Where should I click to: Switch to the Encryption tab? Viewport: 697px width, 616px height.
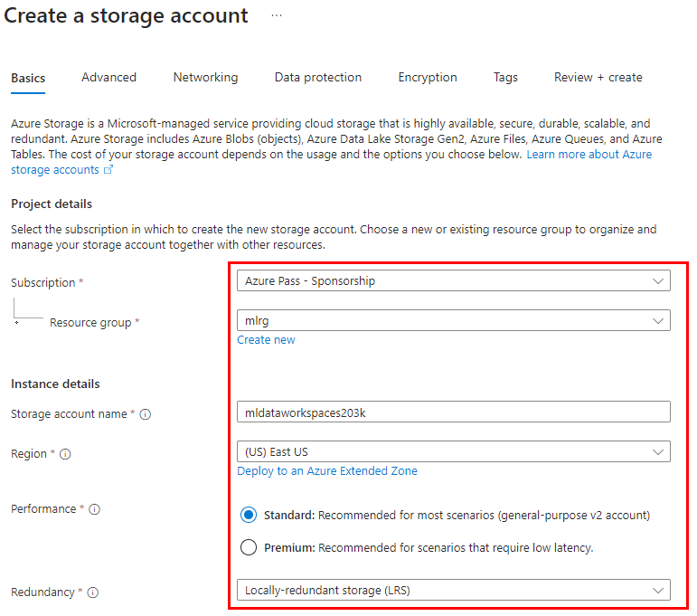(428, 78)
